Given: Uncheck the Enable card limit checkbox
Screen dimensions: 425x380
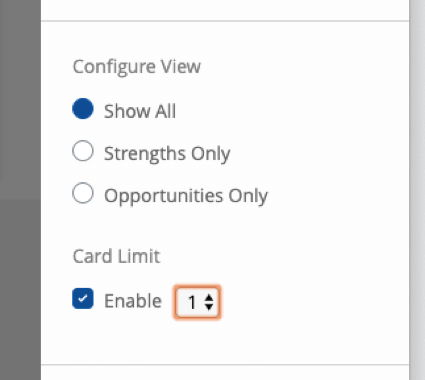Looking at the screenshot, I should (83, 298).
